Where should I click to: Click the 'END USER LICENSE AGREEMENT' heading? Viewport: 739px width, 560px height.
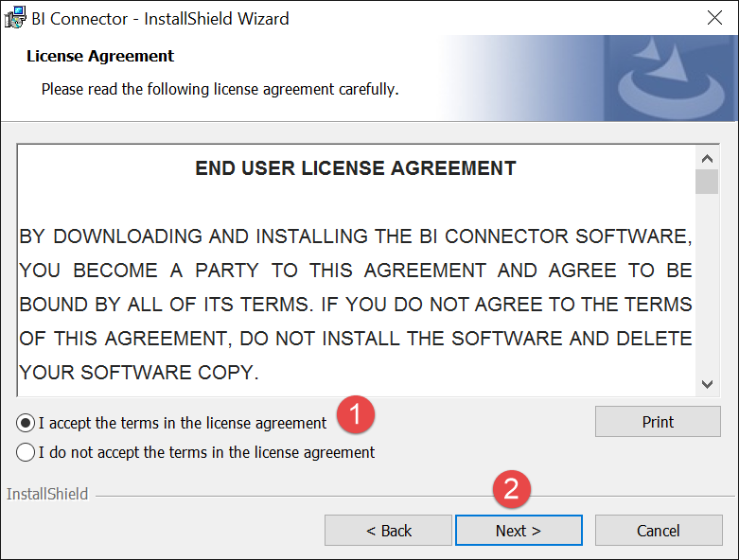[356, 168]
